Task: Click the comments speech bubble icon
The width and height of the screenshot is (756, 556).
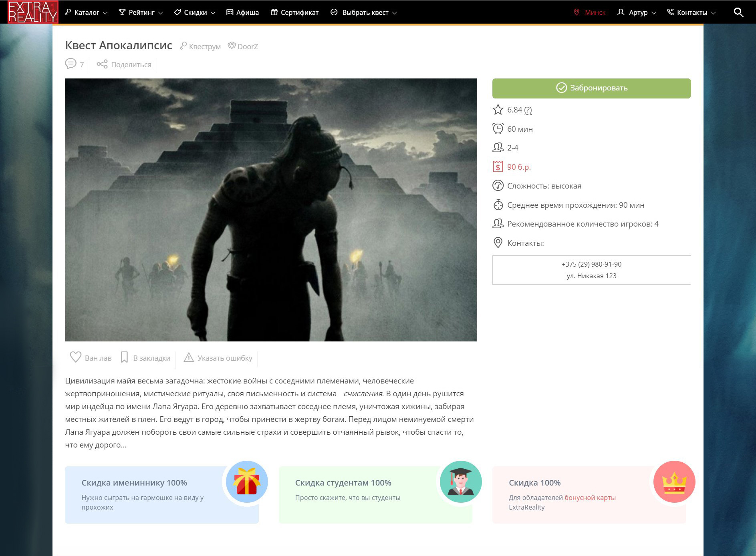Action: tap(71, 64)
